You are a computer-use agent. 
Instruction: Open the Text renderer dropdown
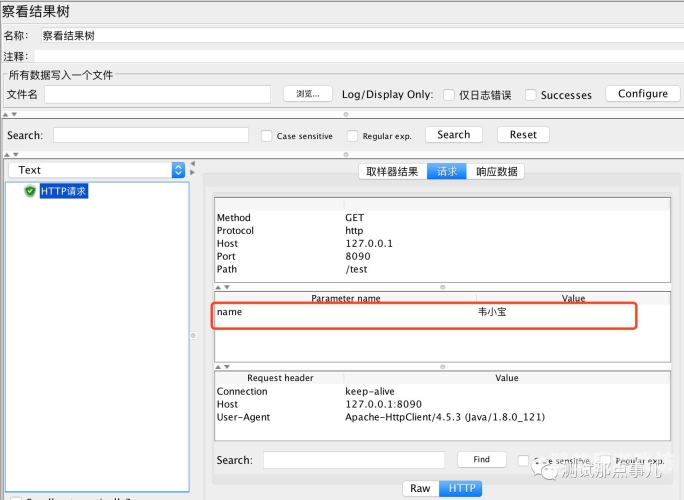click(97, 170)
